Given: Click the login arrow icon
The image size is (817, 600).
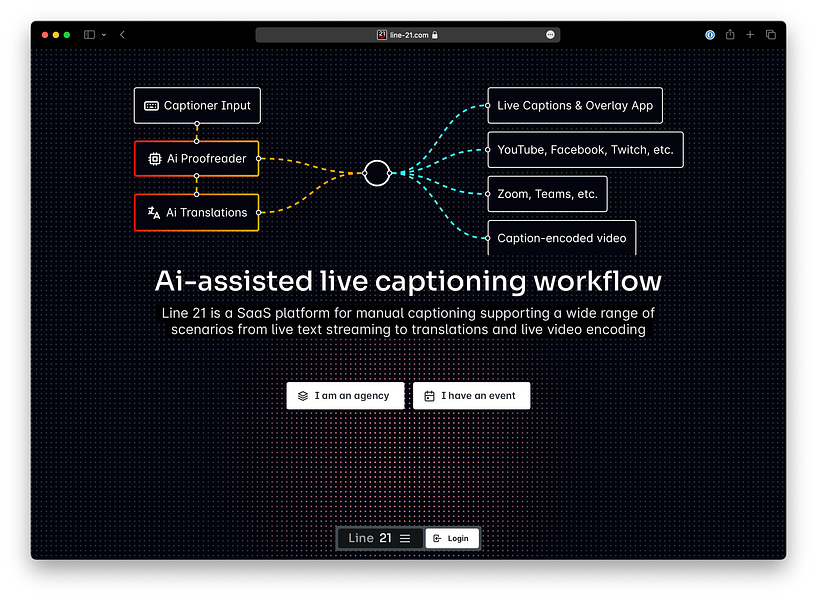Looking at the screenshot, I should [437, 539].
